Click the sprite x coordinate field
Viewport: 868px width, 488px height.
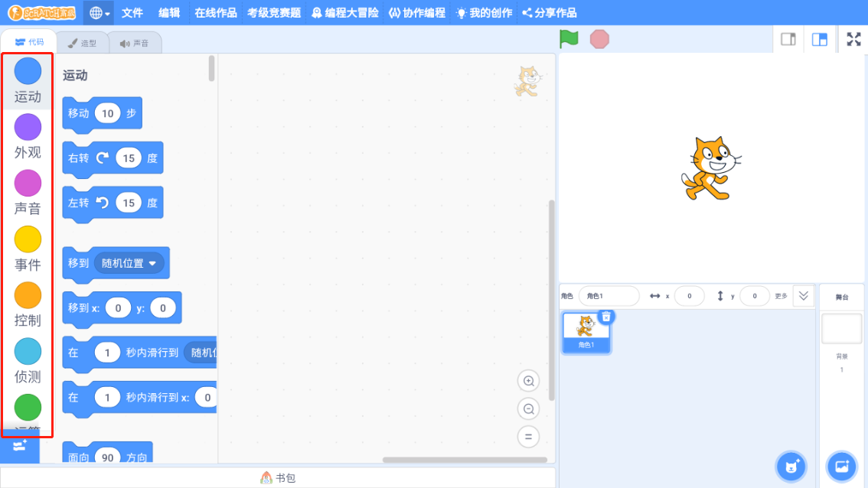(689, 296)
